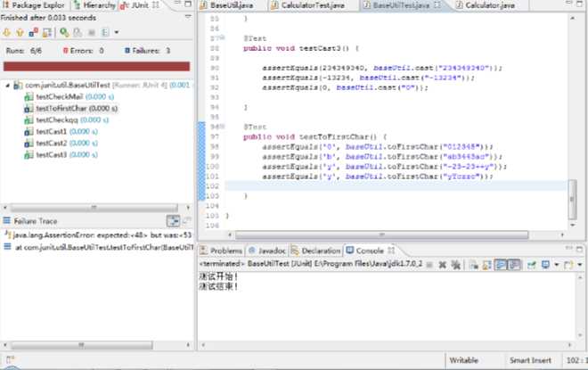Click the JUnit test tree horizontal scrollbar

coord(94,208)
